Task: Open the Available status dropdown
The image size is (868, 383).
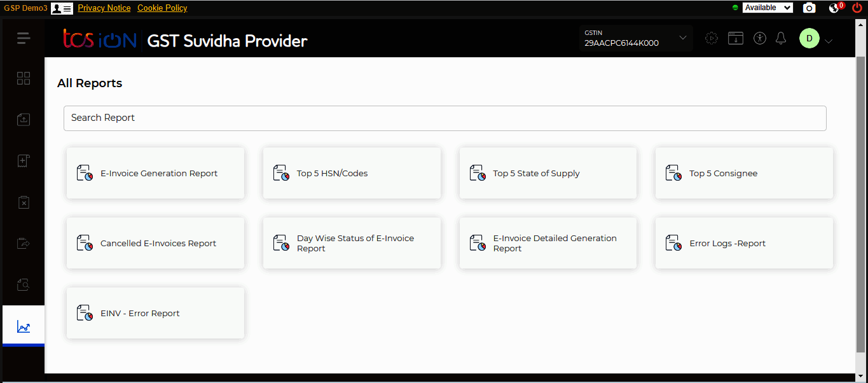Action: point(768,8)
